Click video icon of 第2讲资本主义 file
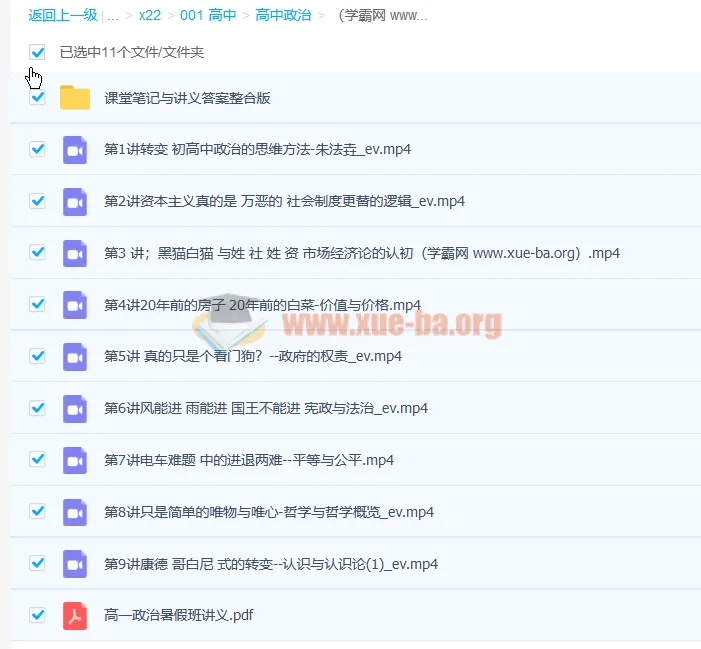Image resolution: width=701 pixels, height=649 pixels. pyautogui.click(x=75, y=202)
